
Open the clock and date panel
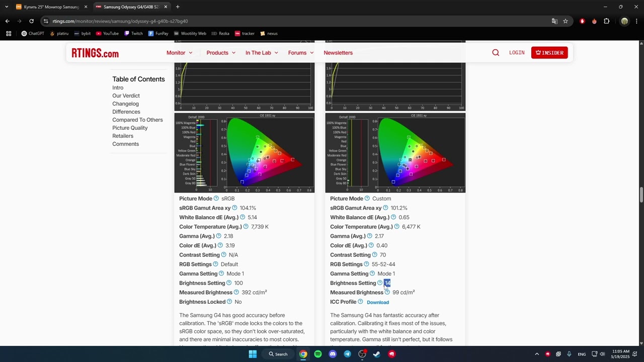[x=621, y=354]
